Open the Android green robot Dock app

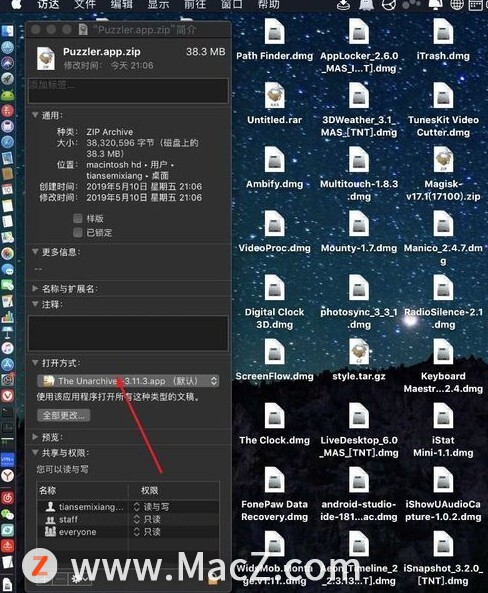click(7, 95)
